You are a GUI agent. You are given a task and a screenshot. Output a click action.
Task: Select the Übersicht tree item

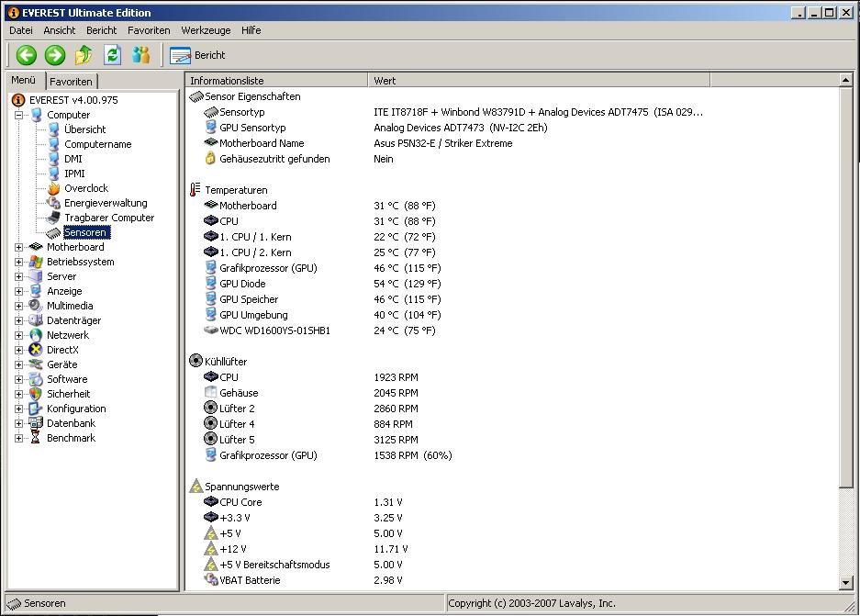pyautogui.click(x=85, y=129)
